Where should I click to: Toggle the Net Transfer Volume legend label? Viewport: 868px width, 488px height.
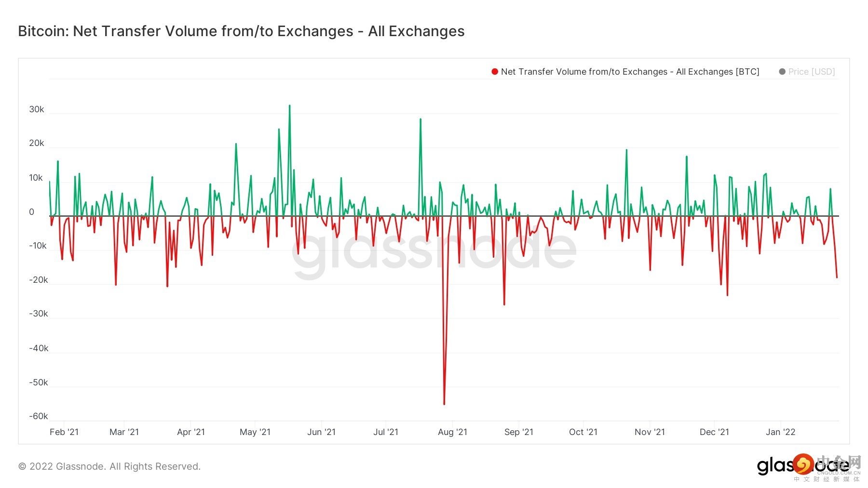coord(630,72)
